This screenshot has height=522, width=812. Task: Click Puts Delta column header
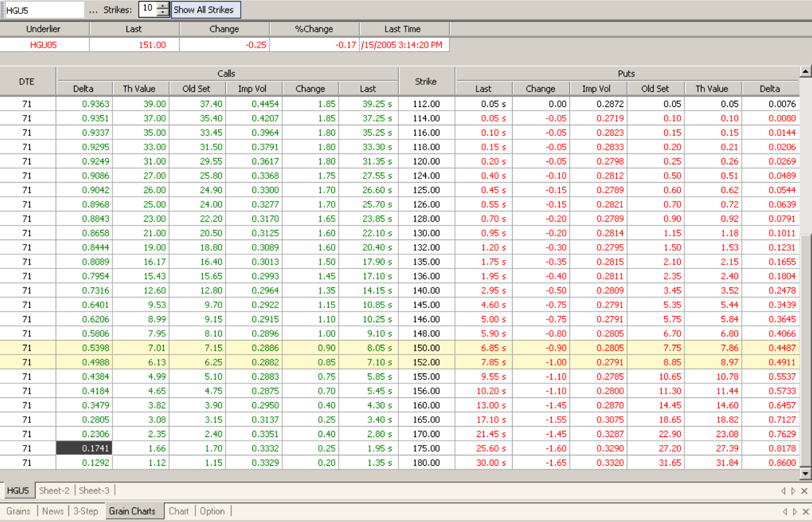point(770,89)
